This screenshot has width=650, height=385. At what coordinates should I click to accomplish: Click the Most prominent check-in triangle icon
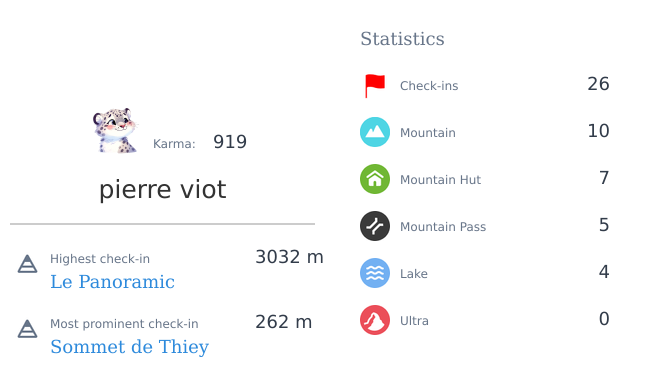[x=27, y=329]
